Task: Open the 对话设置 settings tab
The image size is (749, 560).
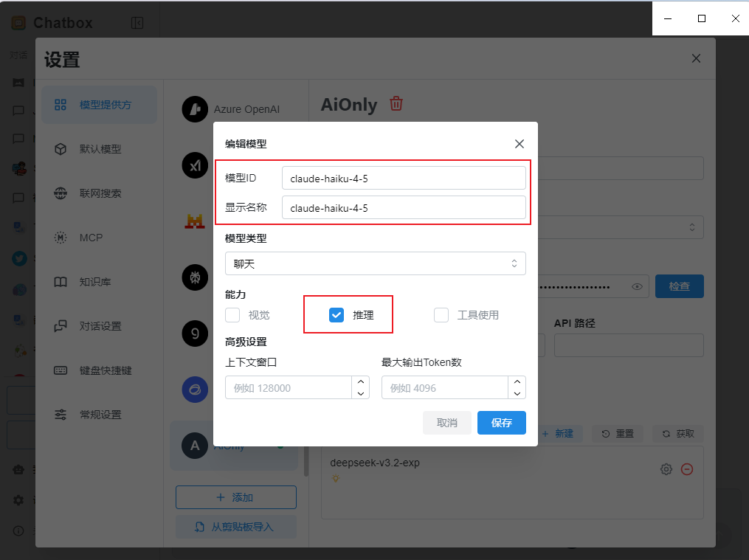Action: point(100,326)
